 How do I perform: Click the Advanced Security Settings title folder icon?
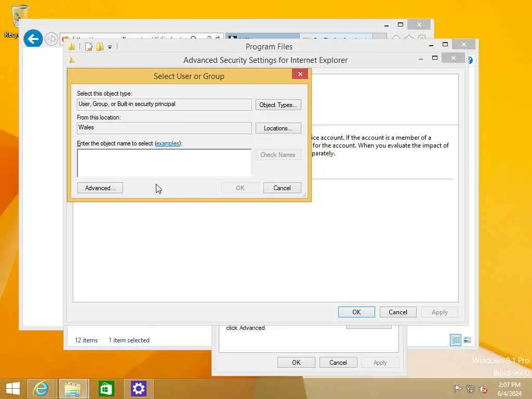point(72,60)
